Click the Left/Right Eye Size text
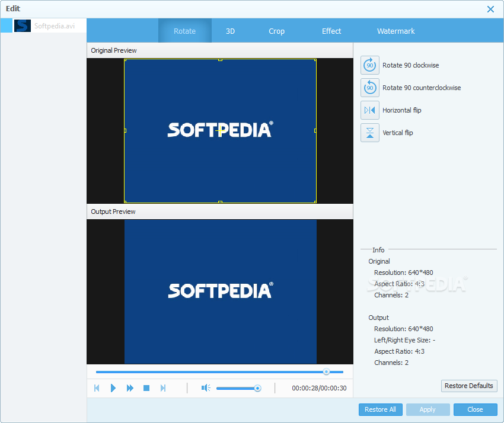Screen dimensions: 504x423 (404, 340)
